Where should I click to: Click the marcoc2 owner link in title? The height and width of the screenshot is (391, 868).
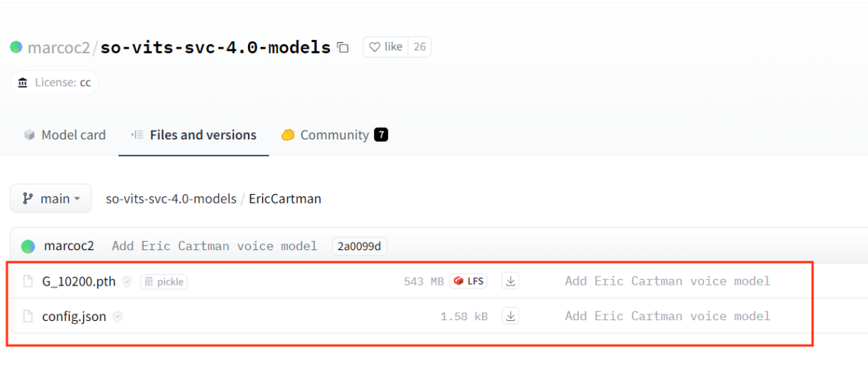click(58, 48)
